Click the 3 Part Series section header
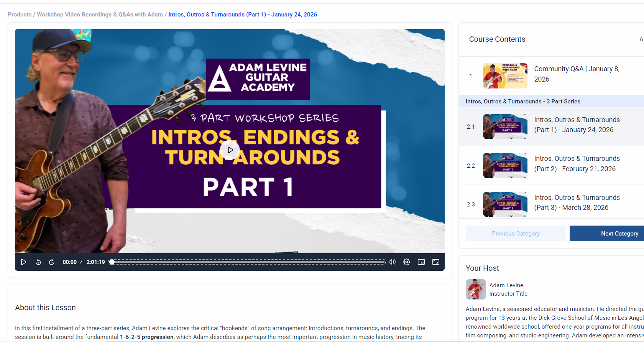 tap(523, 101)
